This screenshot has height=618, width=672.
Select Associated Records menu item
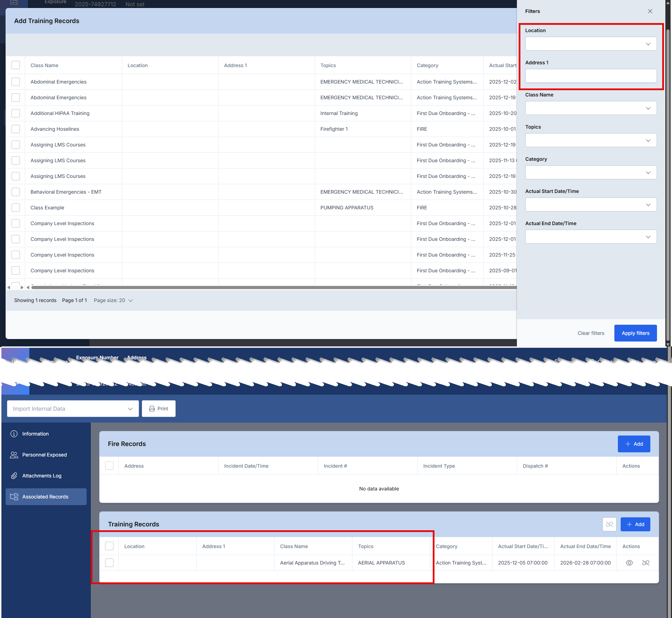45,497
